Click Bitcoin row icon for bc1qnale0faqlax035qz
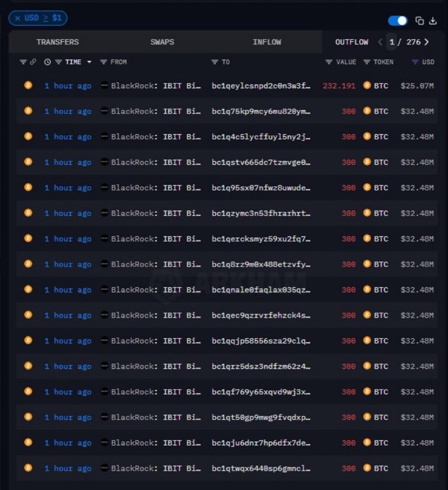This screenshot has height=490, width=448. pos(28,289)
